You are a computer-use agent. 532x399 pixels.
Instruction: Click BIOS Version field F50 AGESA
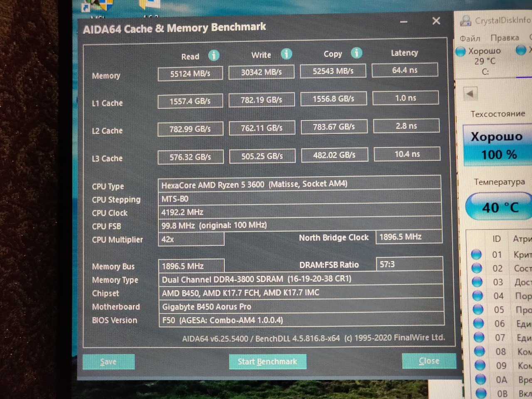pyautogui.click(x=302, y=320)
